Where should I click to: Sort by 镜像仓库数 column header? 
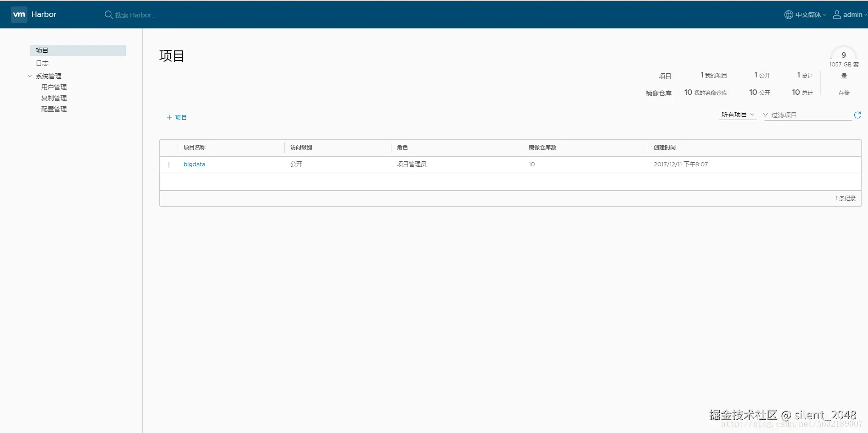tap(542, 148)
